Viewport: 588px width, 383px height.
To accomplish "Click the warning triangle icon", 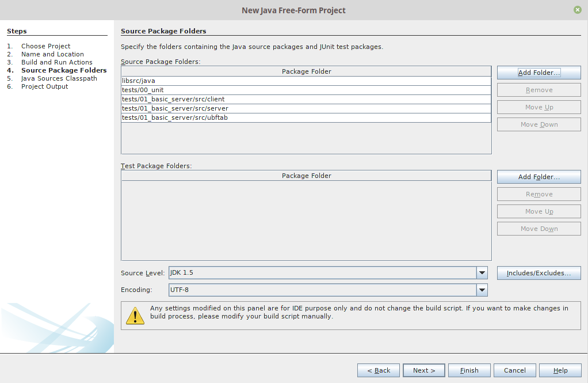I will click(135, 315).
